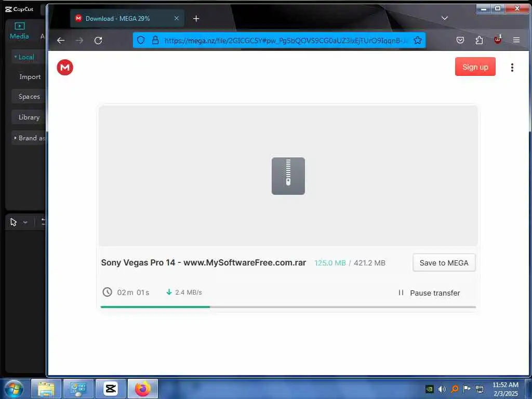Click the RAR archive file thumbnail
The image size is (532, 399).
coord(288,176)
